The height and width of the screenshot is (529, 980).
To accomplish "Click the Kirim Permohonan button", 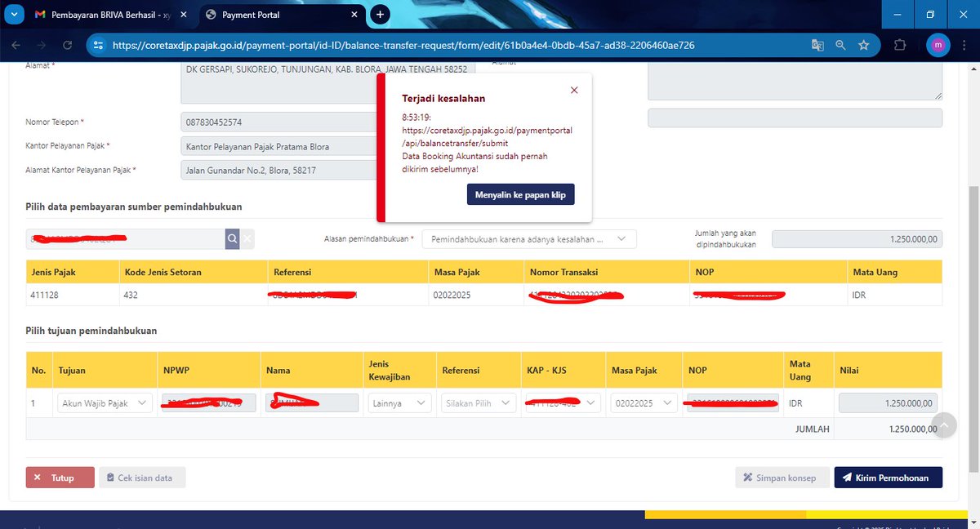I will (888, 478).
